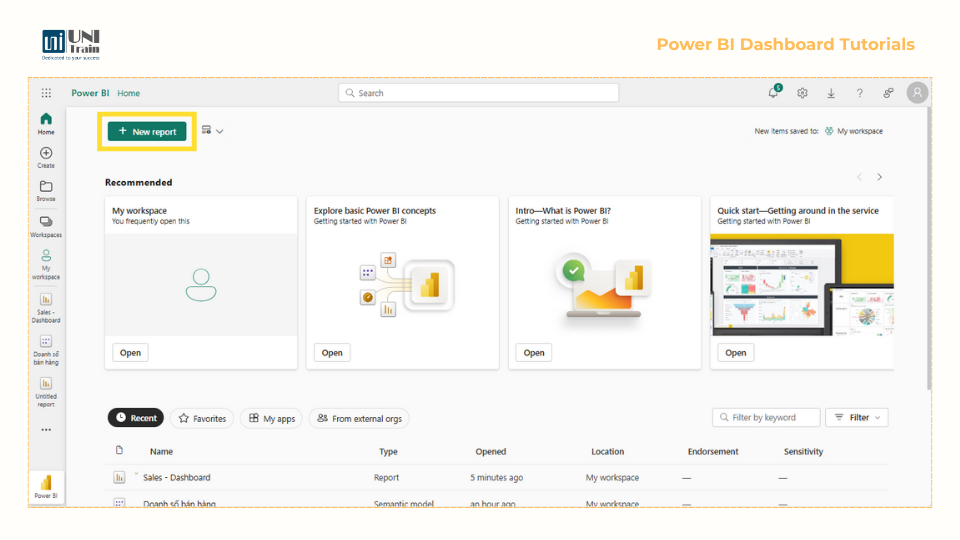Click Power BI title in header
The width and height of the screenshot is (960, 540).
pos(90,93)
